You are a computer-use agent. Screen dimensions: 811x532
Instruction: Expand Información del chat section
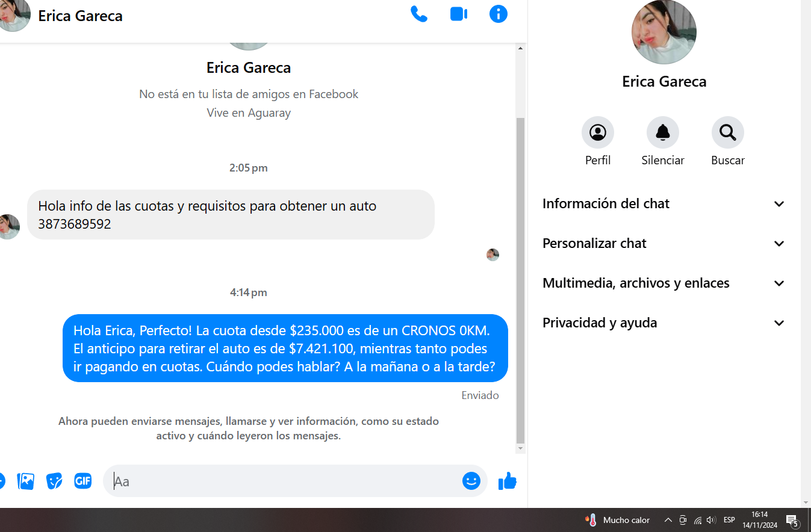click(664, 203)
